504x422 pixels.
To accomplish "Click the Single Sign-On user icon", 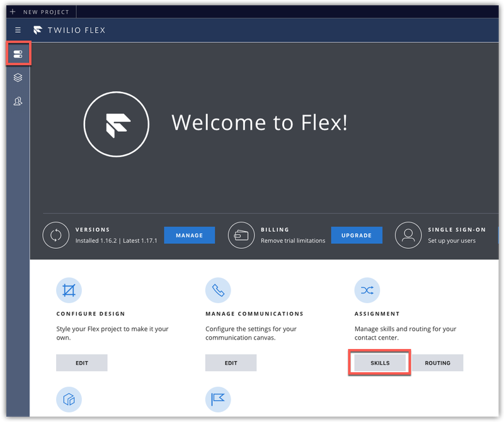I will [x=408, y=235].
